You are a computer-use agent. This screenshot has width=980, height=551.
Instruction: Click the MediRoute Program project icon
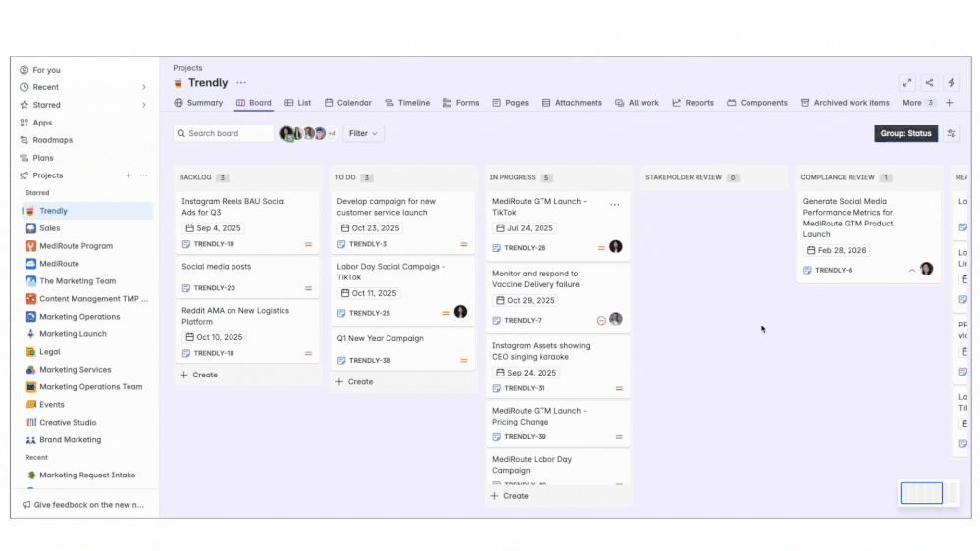[30, 246]
